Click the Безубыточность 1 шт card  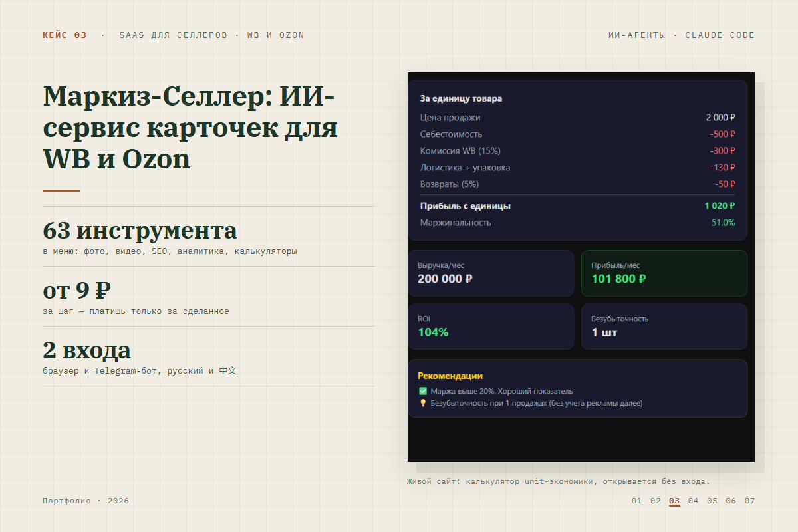point(664,327)
